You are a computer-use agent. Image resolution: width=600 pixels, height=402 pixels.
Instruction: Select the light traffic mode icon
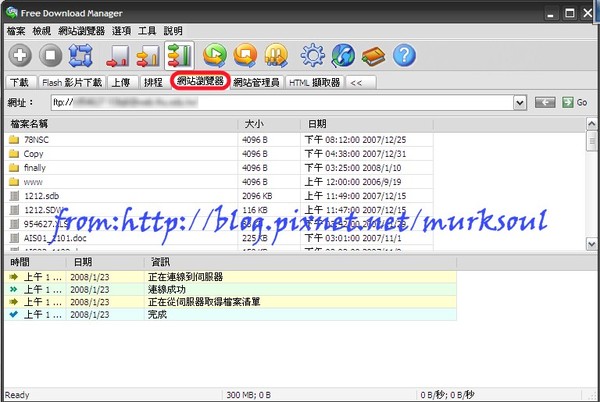click(117, 56)
